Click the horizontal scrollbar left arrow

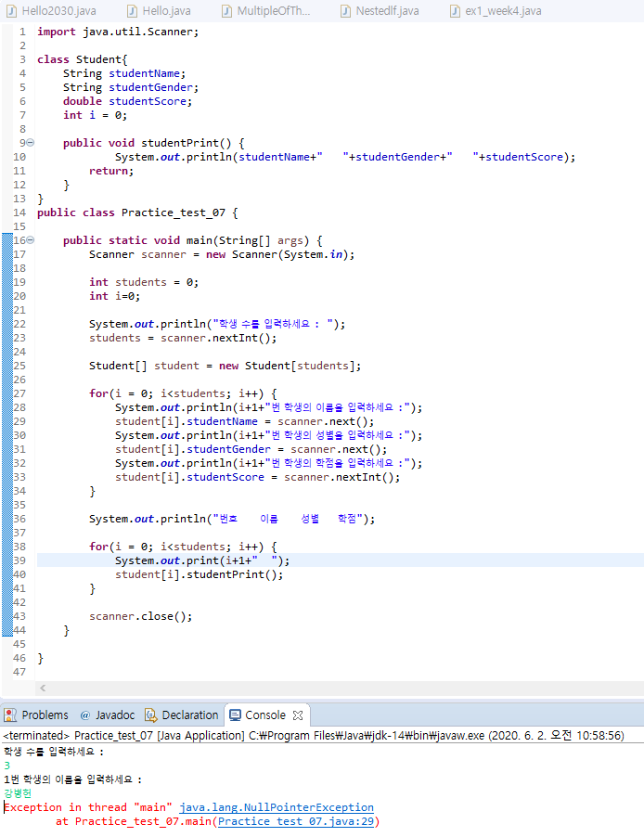tap(43, 689)
